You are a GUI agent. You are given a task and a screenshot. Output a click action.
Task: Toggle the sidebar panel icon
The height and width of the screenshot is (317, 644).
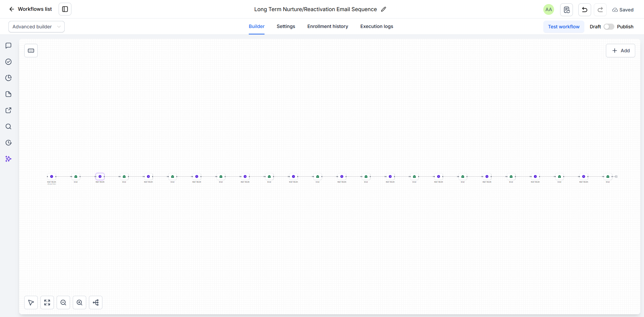pyautogui.click(x=65, y=9)
